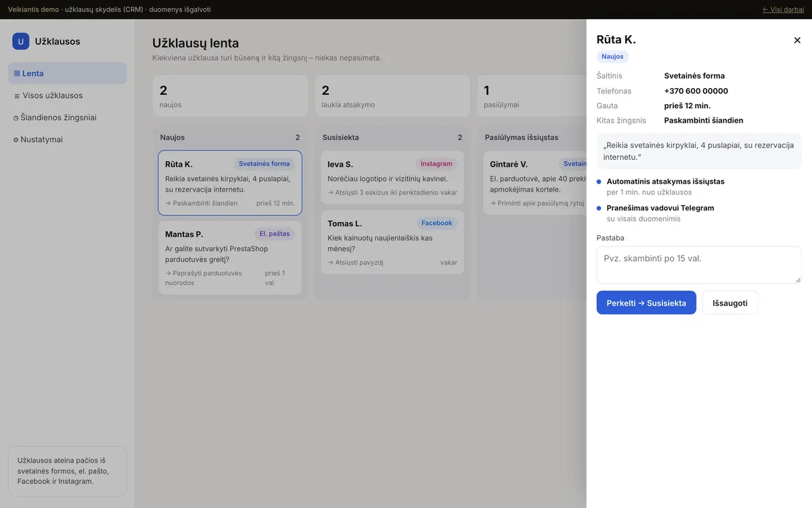Image resolution: width=812 pixels, height=508 pixels.
Task: Click the Facebook tag on Tomas card
Action: [x=437, y=223]
